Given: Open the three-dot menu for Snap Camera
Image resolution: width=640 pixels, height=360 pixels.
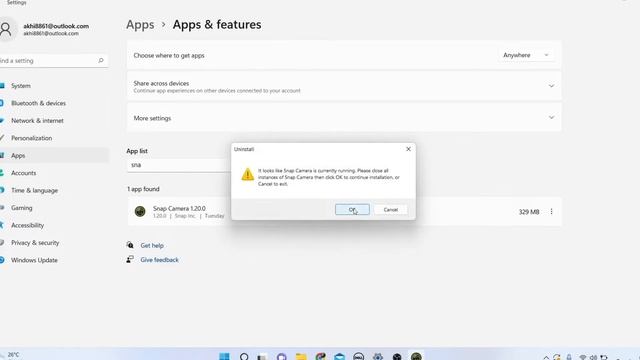Looking at the screenshot, I should pos(551,211).
